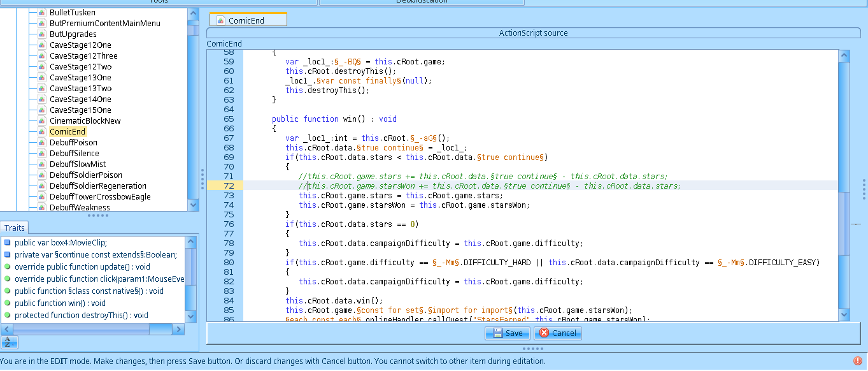Image resolution: width=868 pixels, height=371 pixels.
Task: Click the ComicEnd class icon in tree
Action: pos(41,132)
